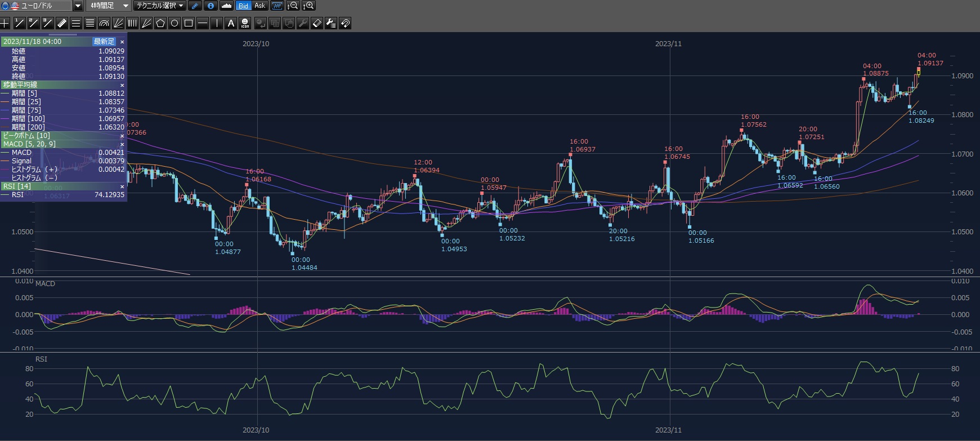Image resolution: width=980 pixels, height=441 pixels.
Task: Expand the テクニカル選択 indicator menu
Action: point(181,6)
